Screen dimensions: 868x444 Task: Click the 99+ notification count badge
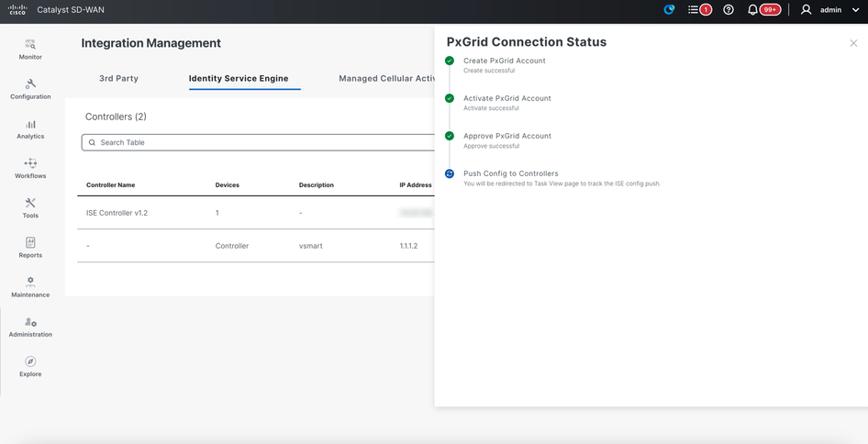tap(770, 9)
